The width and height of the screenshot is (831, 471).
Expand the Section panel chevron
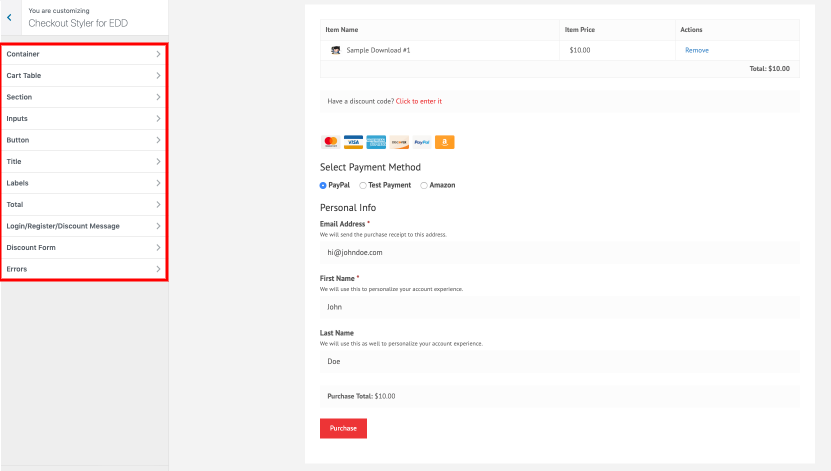pos(158,97)
